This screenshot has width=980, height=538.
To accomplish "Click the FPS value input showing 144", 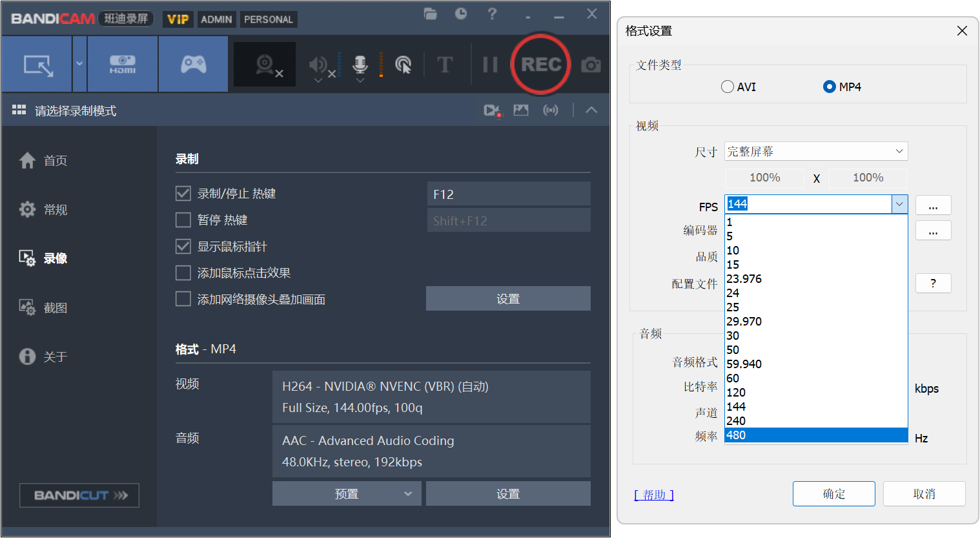I will [x=808, y=204].
